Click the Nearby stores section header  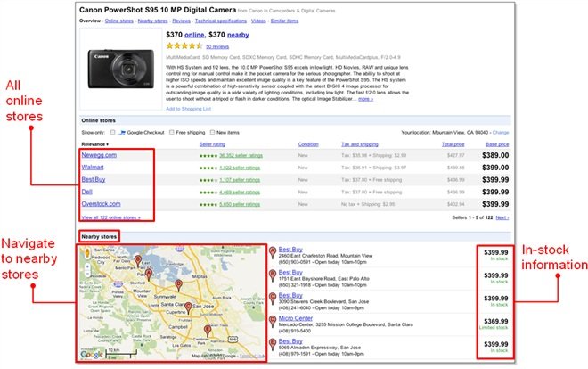pos(99,236)
